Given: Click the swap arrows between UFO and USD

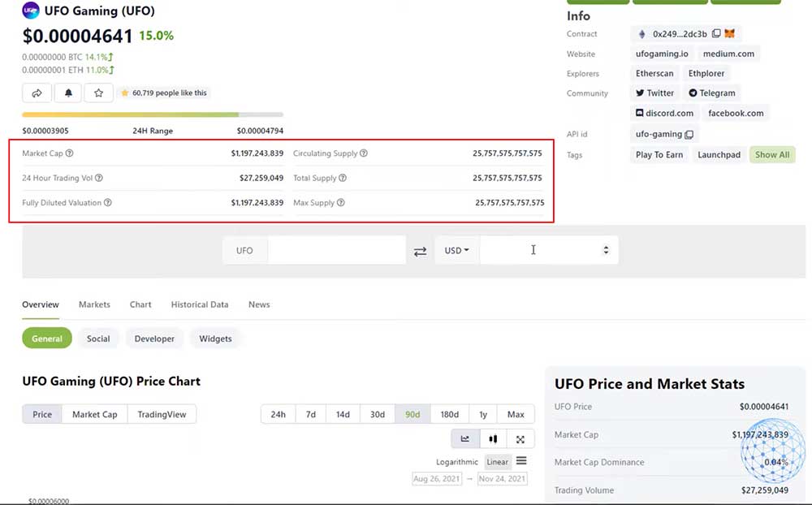Looking at the screenshot, I should [x=420, y=252].
